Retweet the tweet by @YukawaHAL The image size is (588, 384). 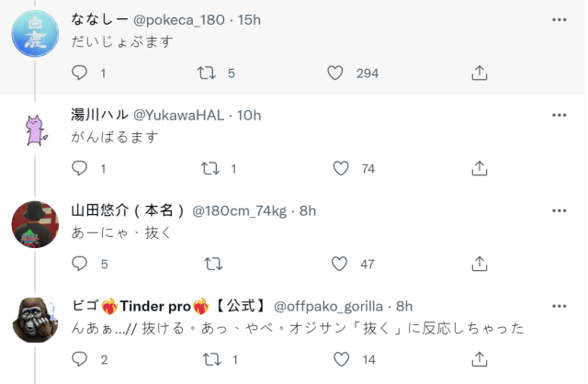point(209,168)
